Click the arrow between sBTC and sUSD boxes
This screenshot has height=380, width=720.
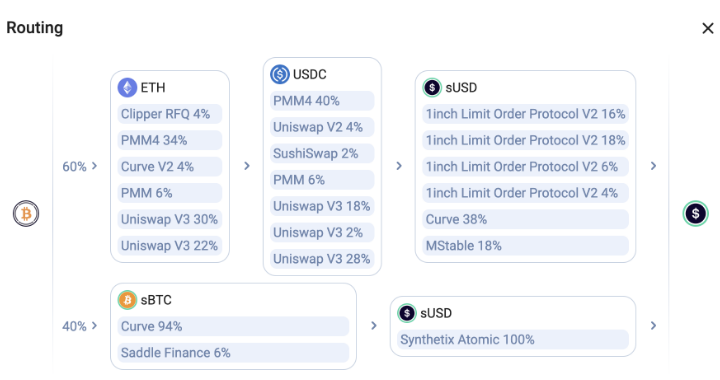tap(374, 325)
